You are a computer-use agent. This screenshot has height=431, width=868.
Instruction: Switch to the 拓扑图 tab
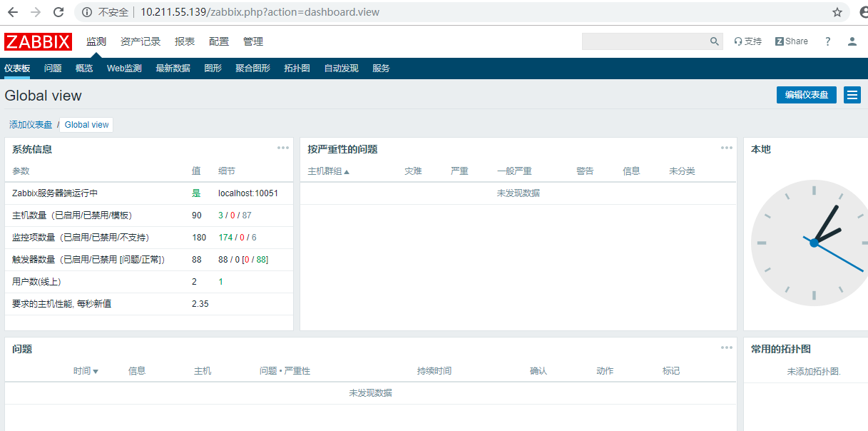point(297,69)
